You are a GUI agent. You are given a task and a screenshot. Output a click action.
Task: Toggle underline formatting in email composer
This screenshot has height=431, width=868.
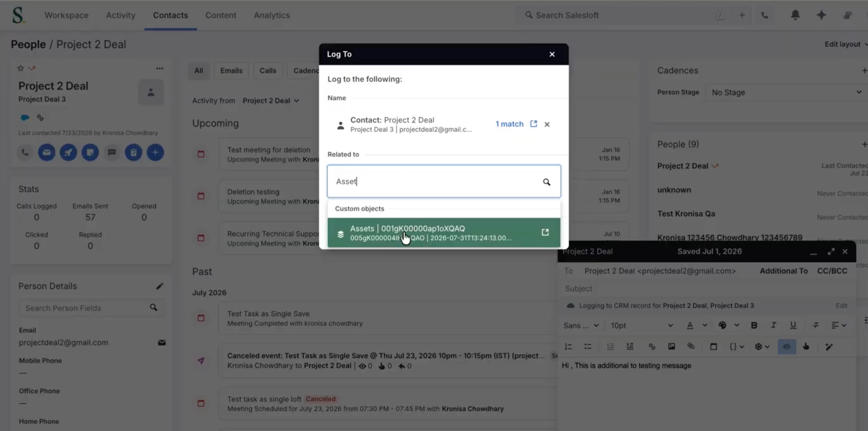pos(793,325)
